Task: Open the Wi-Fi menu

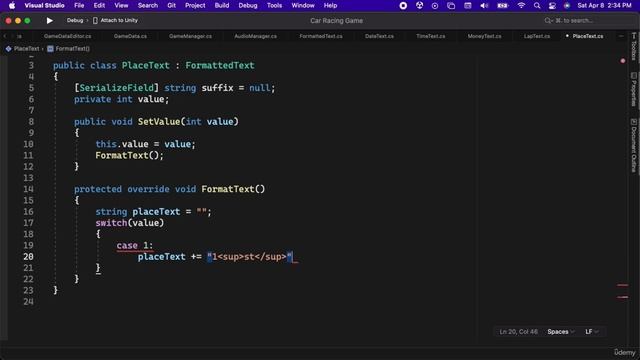Action: [x=521, y=6]
